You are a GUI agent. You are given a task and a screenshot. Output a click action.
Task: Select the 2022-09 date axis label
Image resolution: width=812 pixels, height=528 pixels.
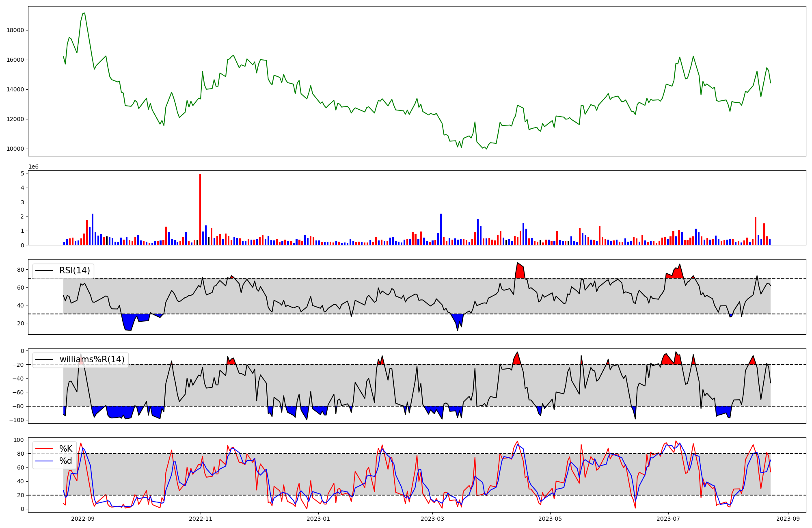[83, 518]
